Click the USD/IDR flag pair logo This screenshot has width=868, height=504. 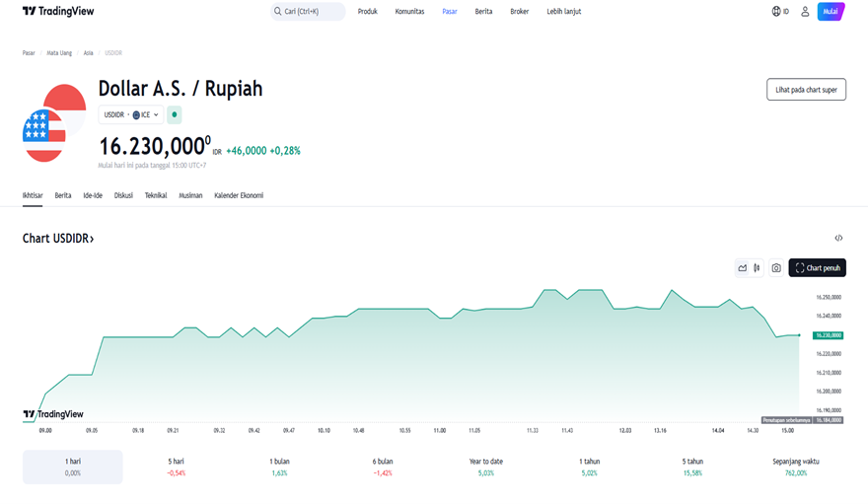point(47,123)
